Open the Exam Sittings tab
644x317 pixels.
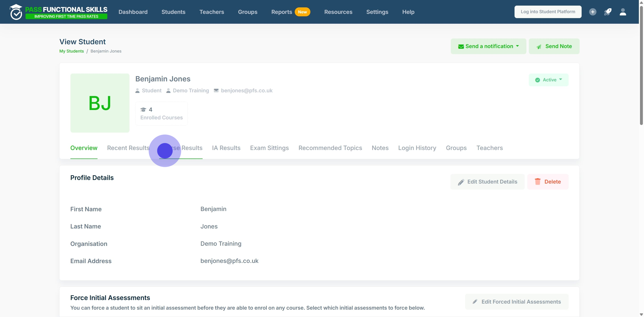(269, 148)
